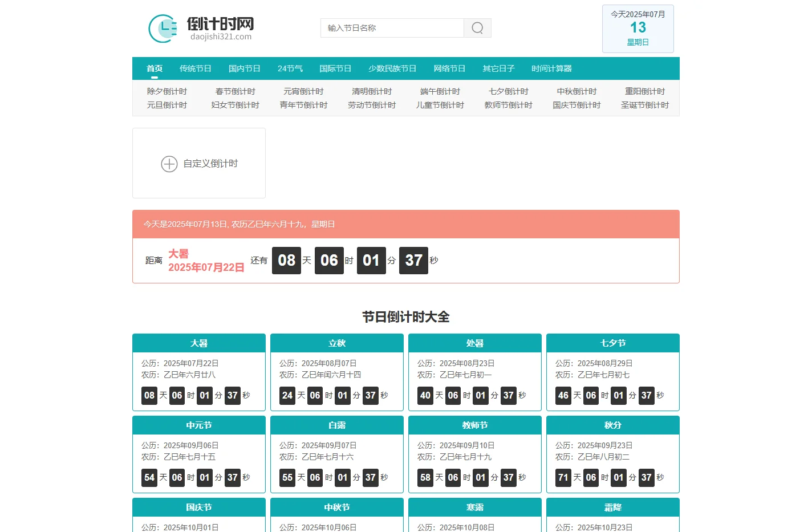
Task: Open the 大暑 card header
Action: pos(199,343)
